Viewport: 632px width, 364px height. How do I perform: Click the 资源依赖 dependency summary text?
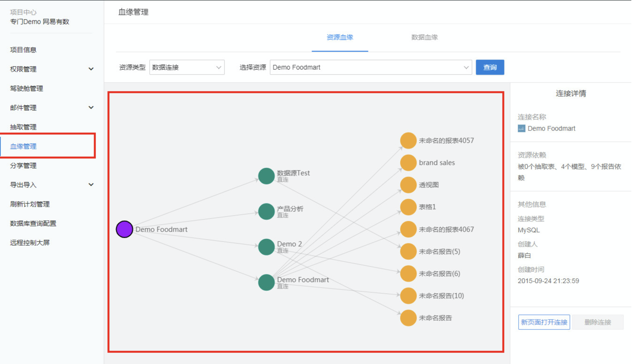click(x=569, y=172)
